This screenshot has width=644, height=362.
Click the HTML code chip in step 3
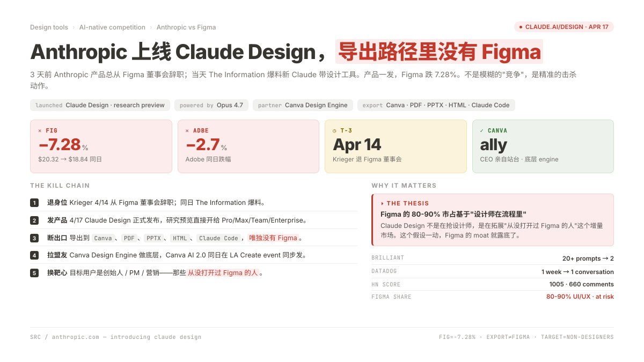pos(180,238)
